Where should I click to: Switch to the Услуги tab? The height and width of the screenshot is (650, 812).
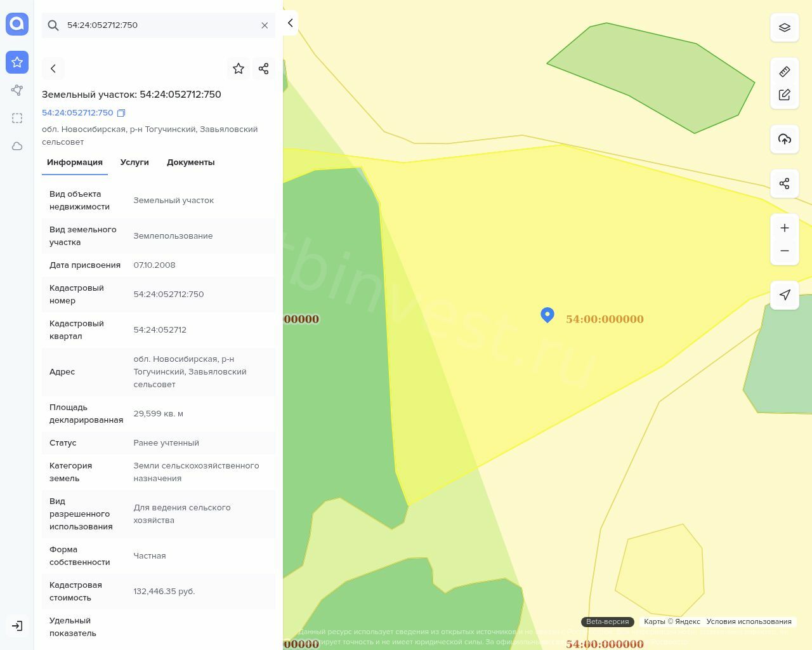point(134,162)
